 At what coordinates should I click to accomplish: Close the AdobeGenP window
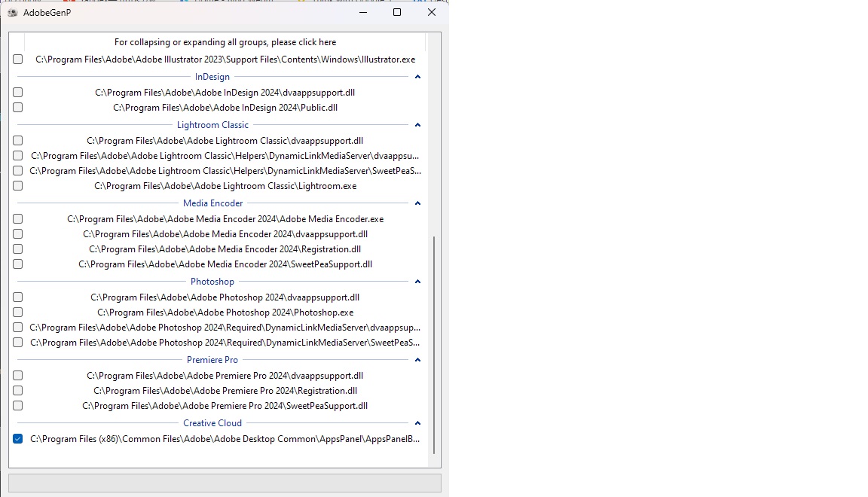click(432, 12)
